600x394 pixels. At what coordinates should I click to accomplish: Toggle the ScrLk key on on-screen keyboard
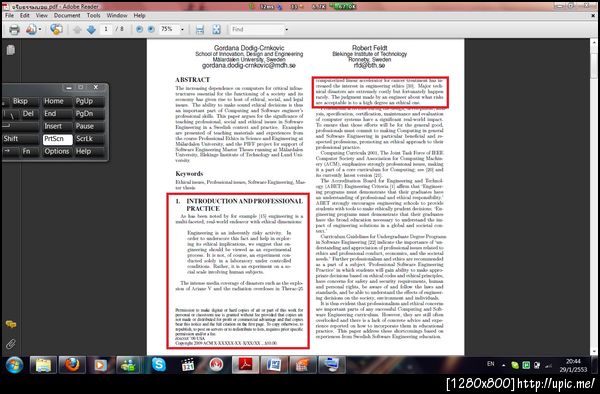88,139
